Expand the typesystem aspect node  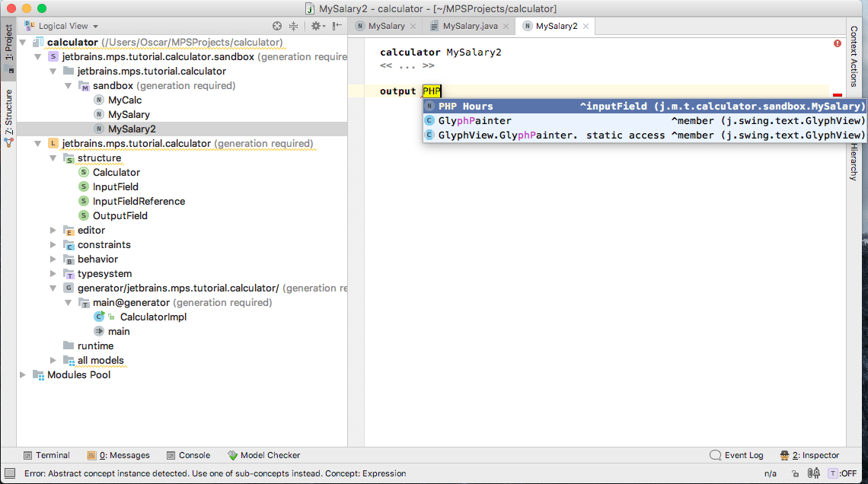click(x=53, y=274)
